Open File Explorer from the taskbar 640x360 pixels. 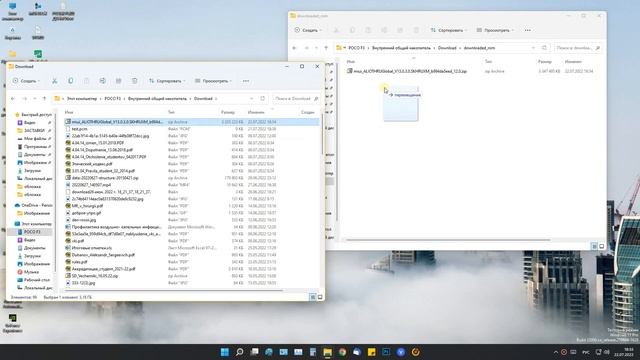tap(327, 352)
